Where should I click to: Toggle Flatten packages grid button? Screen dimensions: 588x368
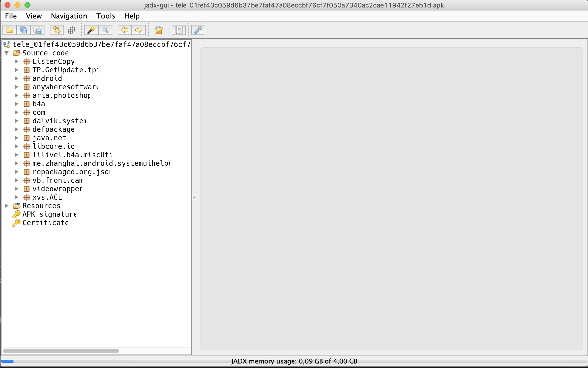[x=72, y=30]
